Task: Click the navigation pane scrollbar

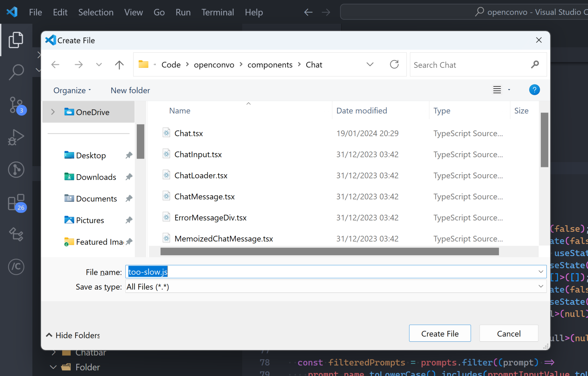Action: tap(140, 141)
